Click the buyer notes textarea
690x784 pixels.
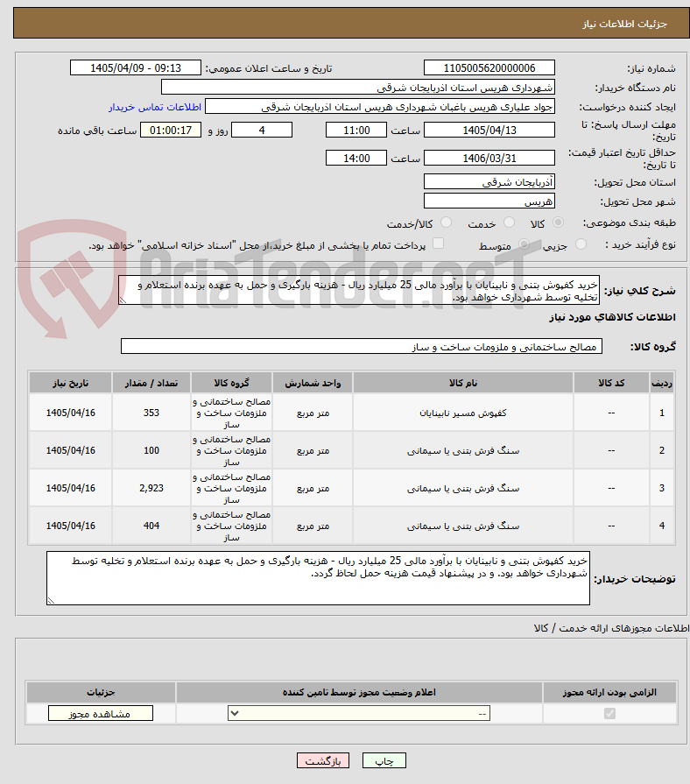[318, 578]
